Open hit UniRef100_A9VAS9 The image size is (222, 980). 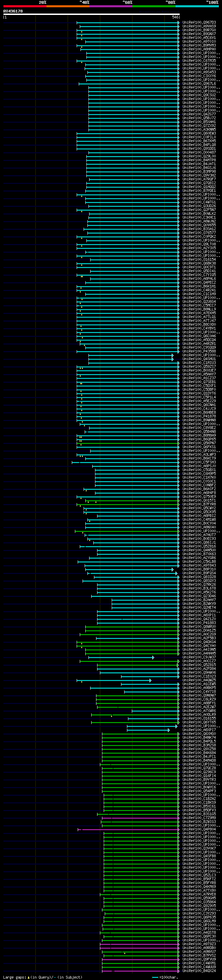tap(199, 26)
